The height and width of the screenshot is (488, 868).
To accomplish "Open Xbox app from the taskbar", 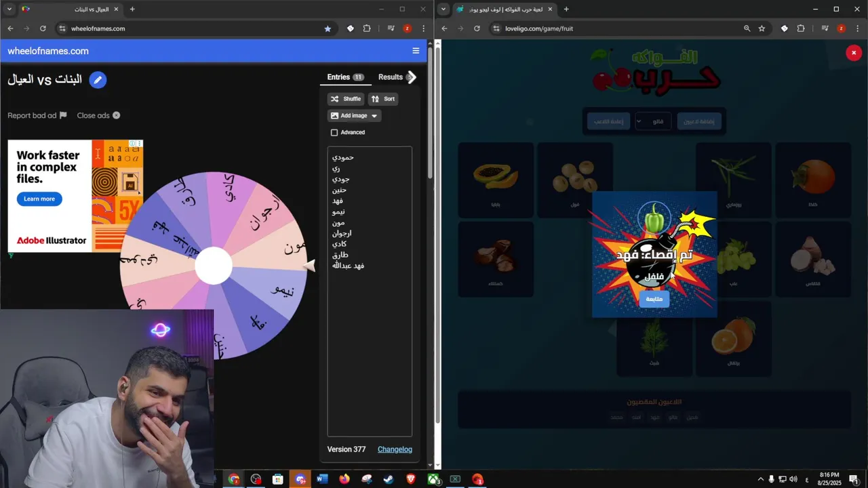I will [433, 479].
